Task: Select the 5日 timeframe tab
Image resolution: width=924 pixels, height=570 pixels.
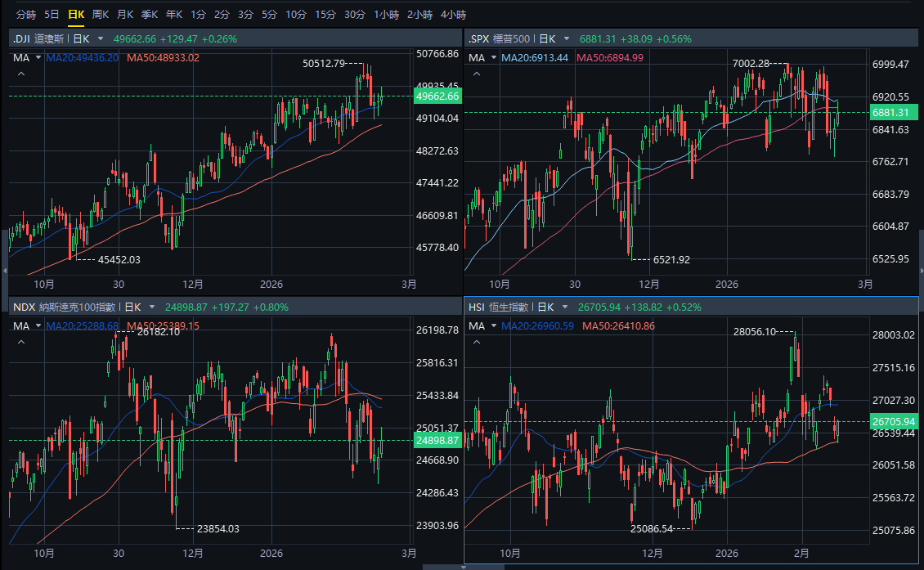Action: [x=52, y=15]
